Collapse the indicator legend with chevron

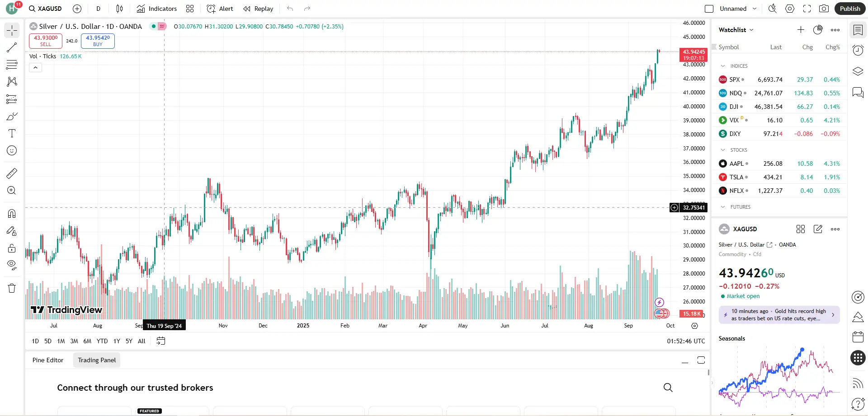[35, 68]
